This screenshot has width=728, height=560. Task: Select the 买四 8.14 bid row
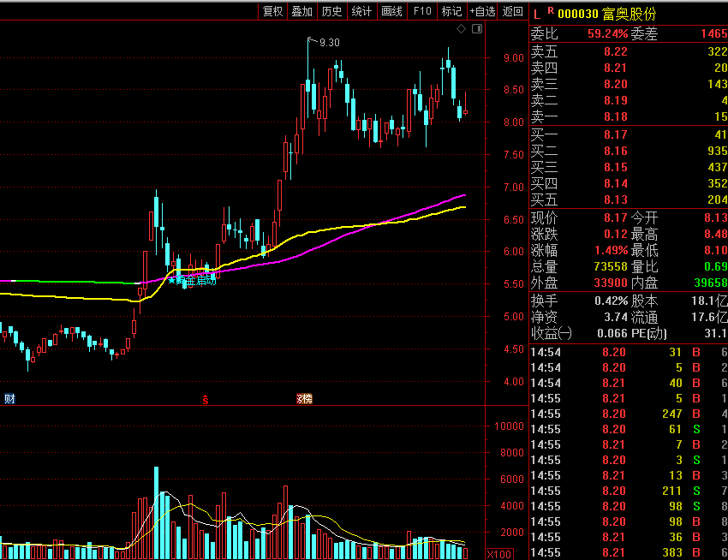coord(629,183)
